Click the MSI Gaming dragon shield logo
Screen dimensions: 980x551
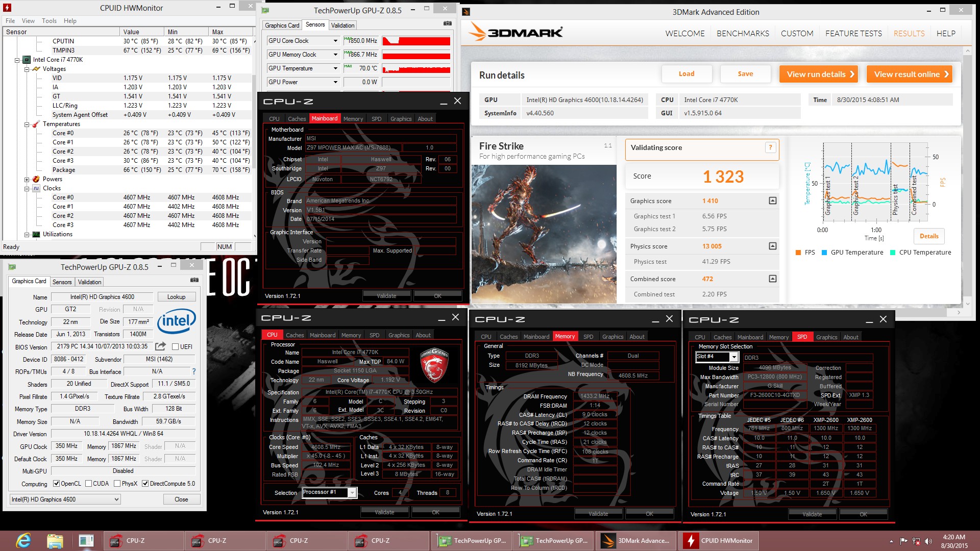[x=434, y=364]
